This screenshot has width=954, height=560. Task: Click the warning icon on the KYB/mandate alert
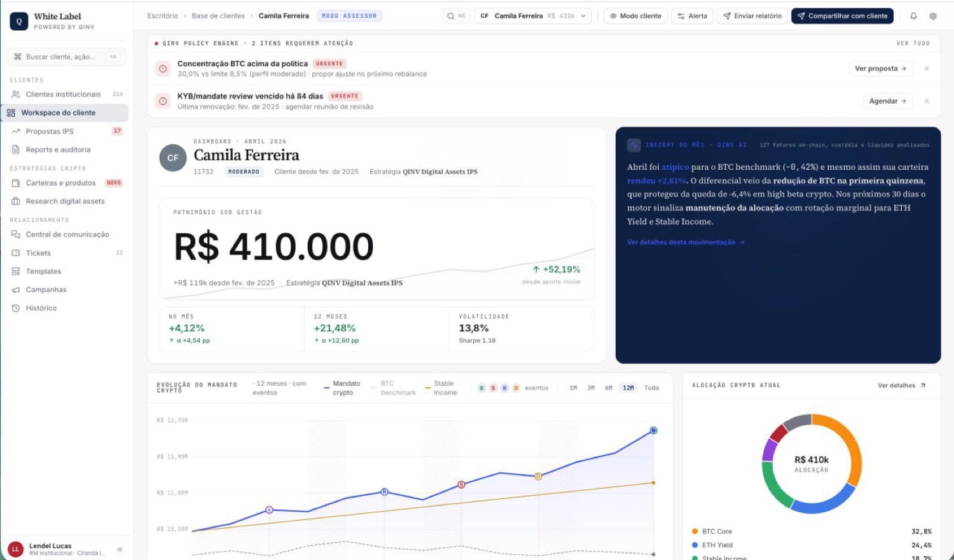click(163, 101)
